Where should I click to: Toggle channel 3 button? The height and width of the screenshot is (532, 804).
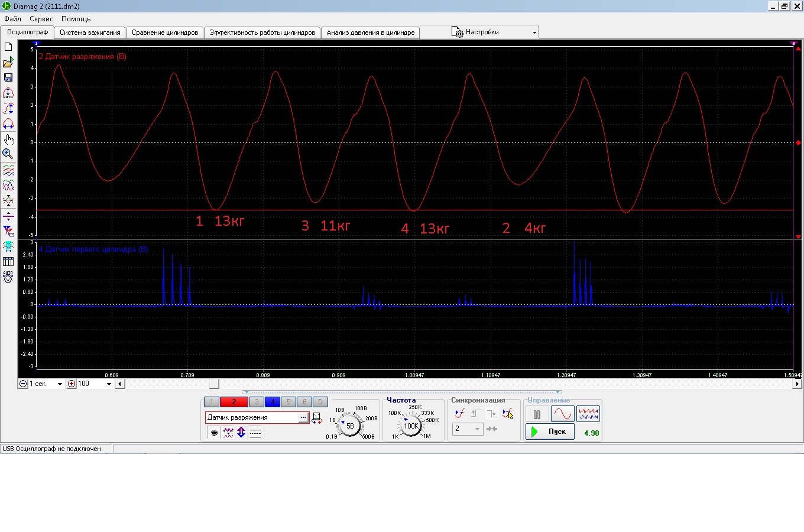tap(257, 402)
